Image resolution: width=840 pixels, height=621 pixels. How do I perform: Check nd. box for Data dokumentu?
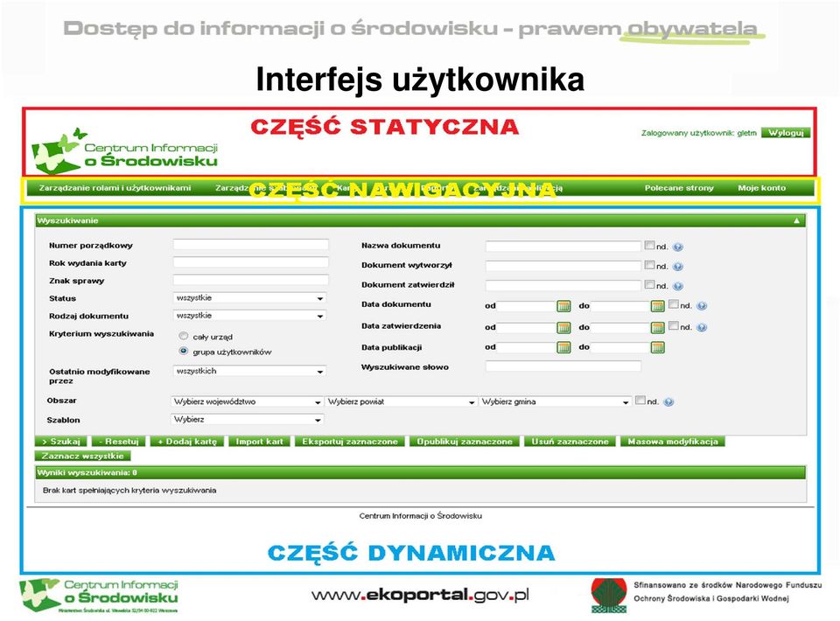coord(674,304)
